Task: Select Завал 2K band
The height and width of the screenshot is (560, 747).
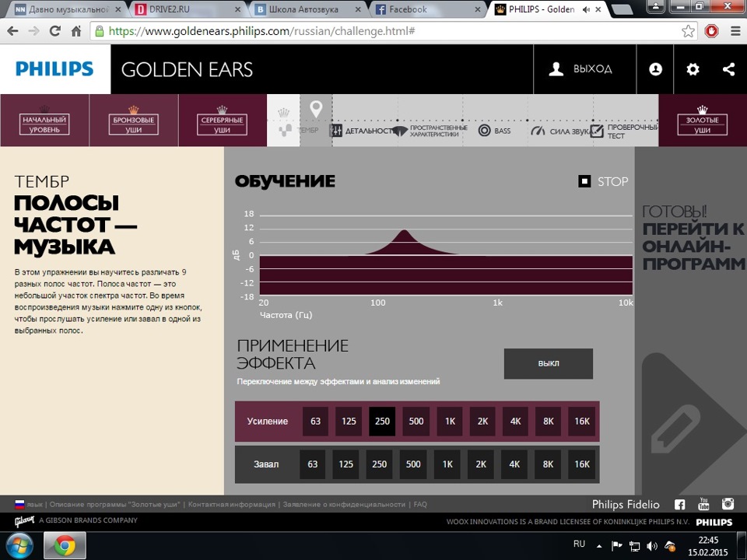Action: point(481,464)
